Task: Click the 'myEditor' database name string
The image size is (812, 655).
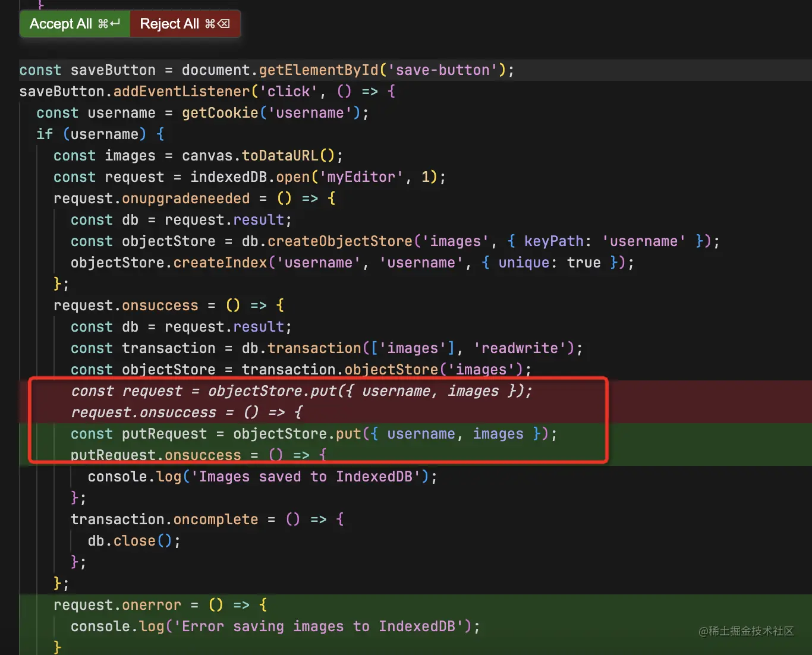Action: tap(361, 177)
